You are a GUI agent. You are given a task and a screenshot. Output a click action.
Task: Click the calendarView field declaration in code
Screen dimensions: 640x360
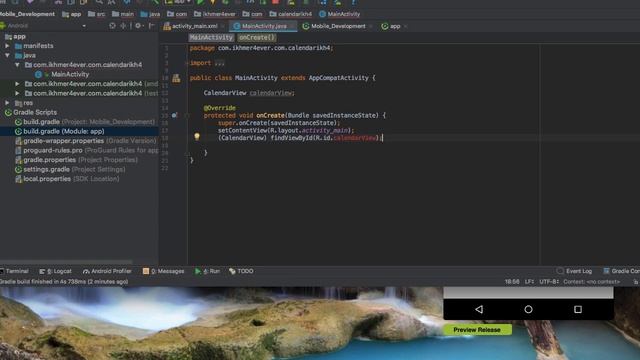pyautogui.click(x=271, y=93)
